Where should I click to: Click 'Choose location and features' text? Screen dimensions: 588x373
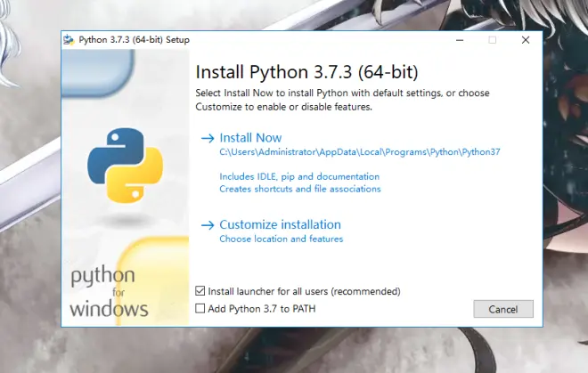tap(282, 239)
